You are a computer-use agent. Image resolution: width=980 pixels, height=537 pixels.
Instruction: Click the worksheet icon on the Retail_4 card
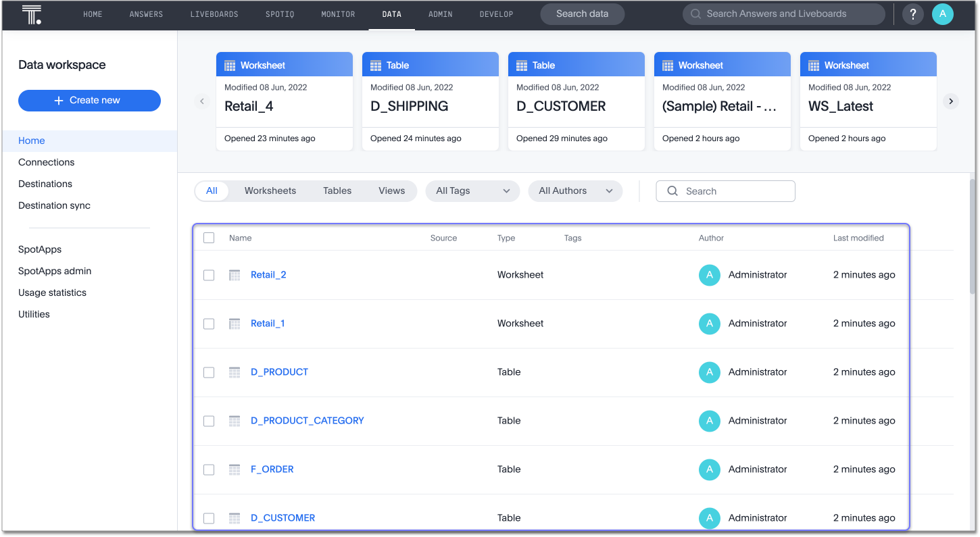click(x=229, y=63)
